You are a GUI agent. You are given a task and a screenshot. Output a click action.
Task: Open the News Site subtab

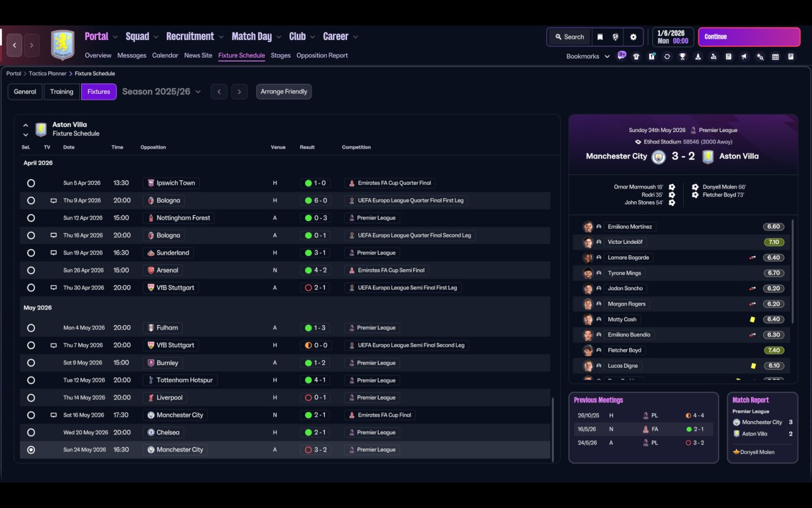[x=198, y=56]
